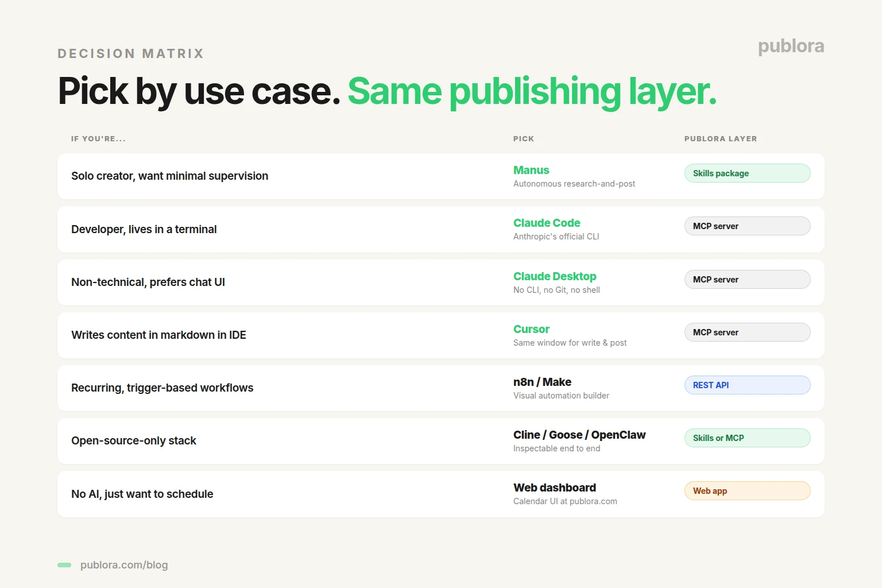This screenshot has height=588, width=882.
Task: Click the "Manus" pick name
Action: (531, 170)
